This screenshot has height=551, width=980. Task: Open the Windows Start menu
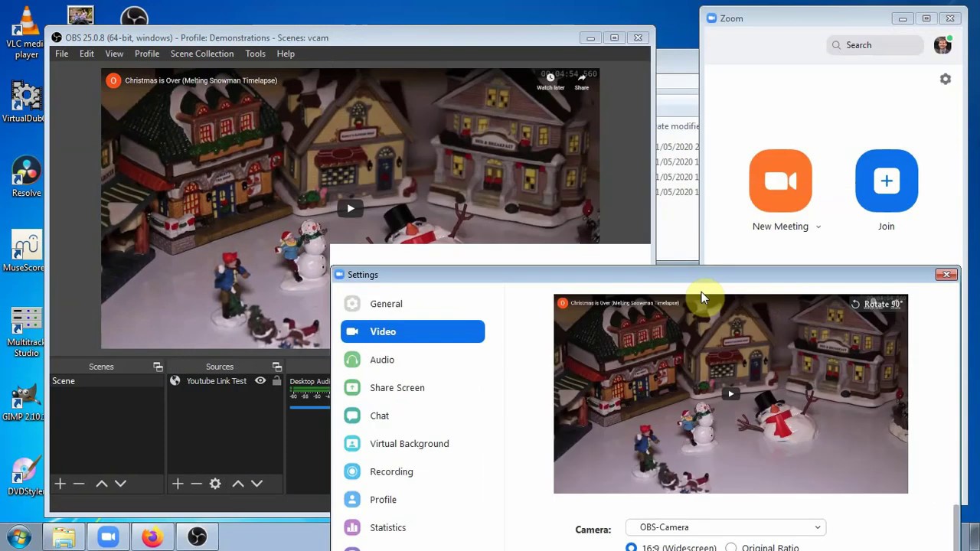coord(20,537)
